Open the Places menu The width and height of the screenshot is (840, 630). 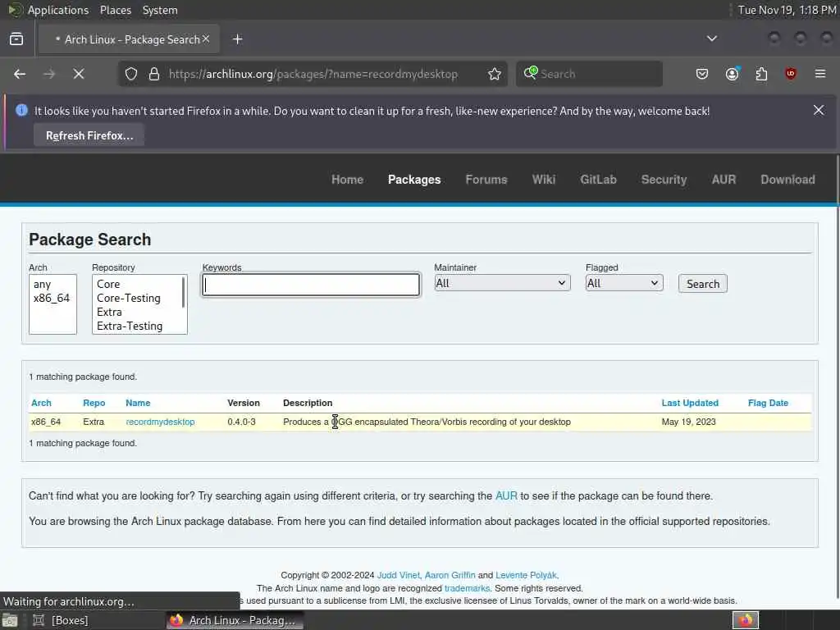(x=115, y=10)
